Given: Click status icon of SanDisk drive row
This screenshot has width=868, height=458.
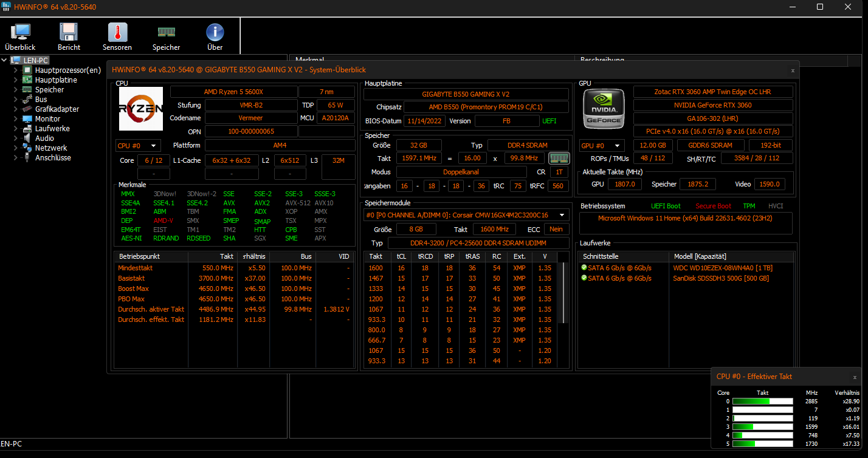Looking at the screenshot, I should click(584, 278).
